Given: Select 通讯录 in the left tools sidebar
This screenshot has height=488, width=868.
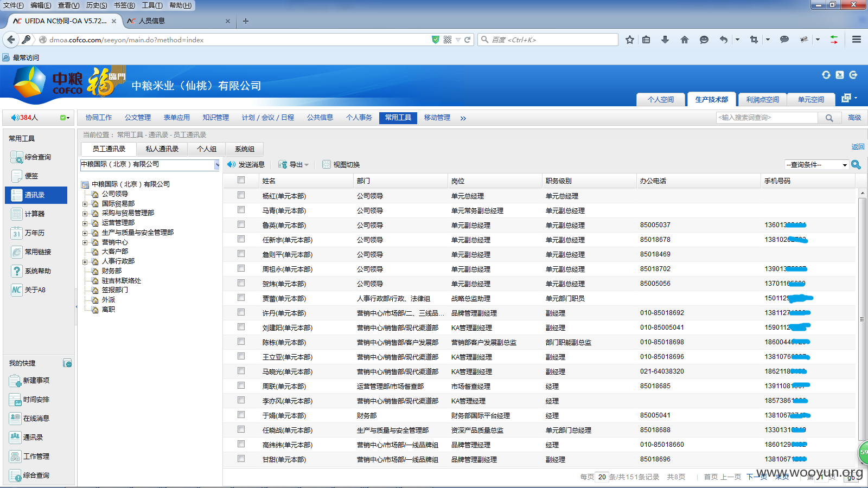Looking at the screenshot, I should click(36, 195).
